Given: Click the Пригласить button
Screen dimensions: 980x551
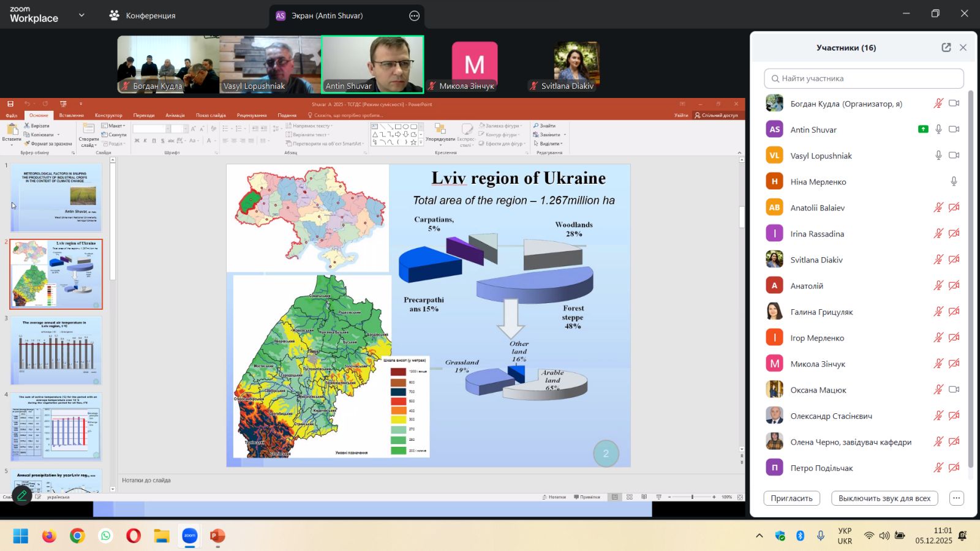Looking at the screenshot, I should (x=791, y=498).
